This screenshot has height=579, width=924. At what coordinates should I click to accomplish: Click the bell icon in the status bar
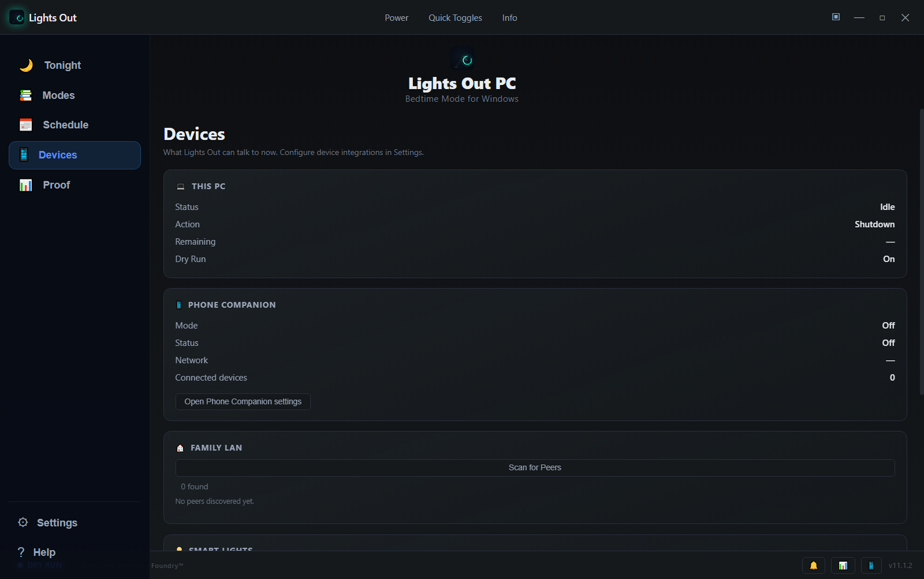(x=814, y=566)
